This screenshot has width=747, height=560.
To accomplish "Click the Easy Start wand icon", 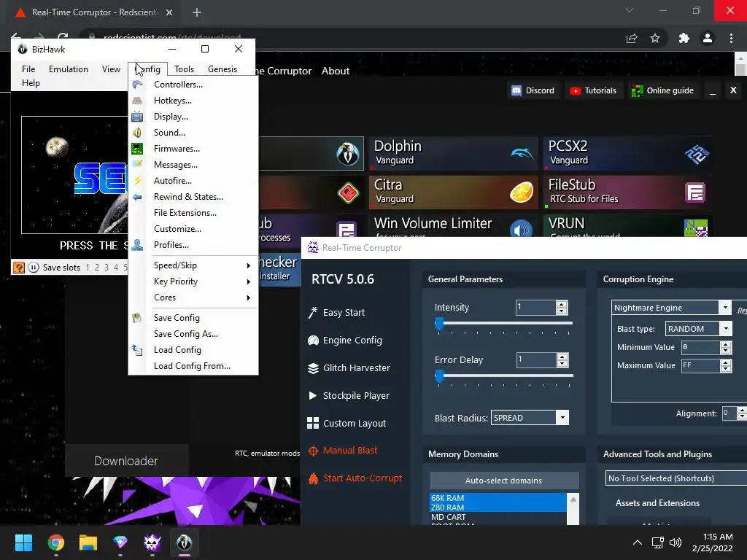I will click(313, 312).
